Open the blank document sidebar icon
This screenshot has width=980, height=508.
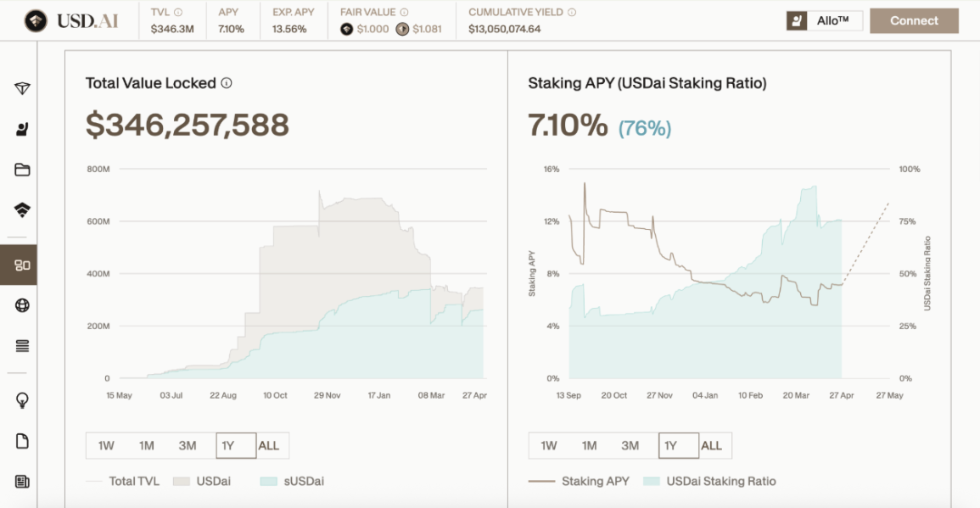tap(22, 441)
